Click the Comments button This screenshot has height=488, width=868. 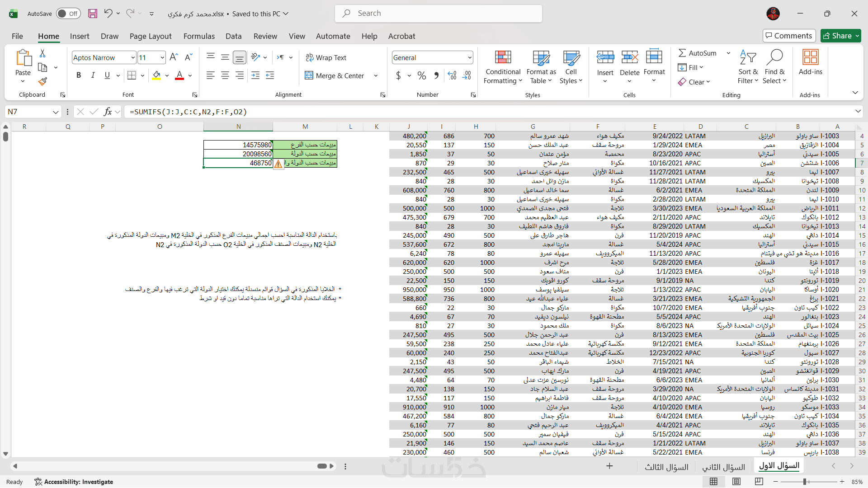(x=789, y=36)
